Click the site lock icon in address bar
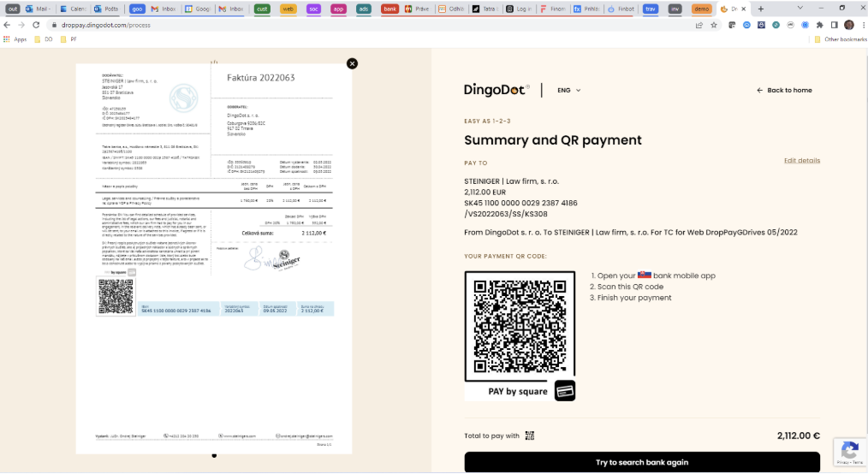This screenshot has height=474, width=868. tap(54, 25)
